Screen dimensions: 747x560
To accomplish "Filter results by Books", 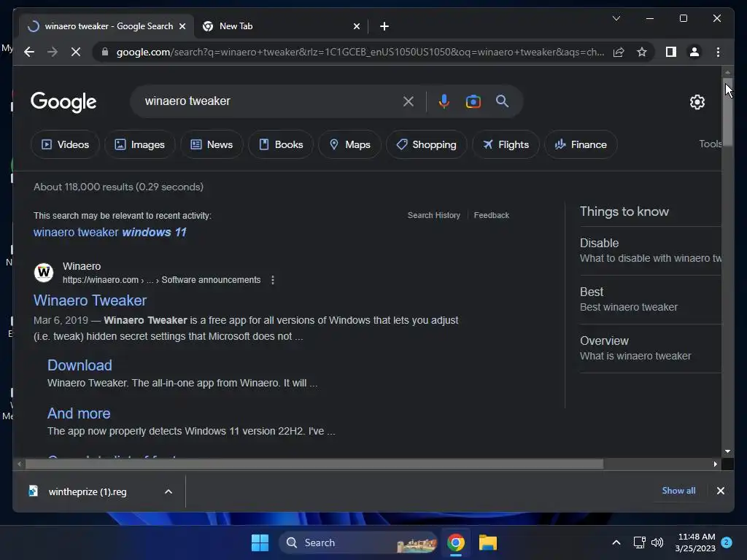I will [281, 145].
